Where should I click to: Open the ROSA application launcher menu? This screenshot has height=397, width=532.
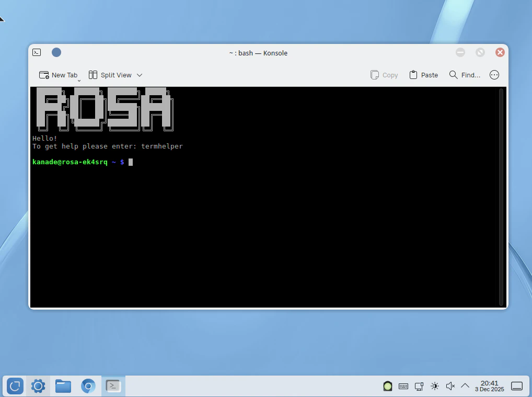coord(15,386)
